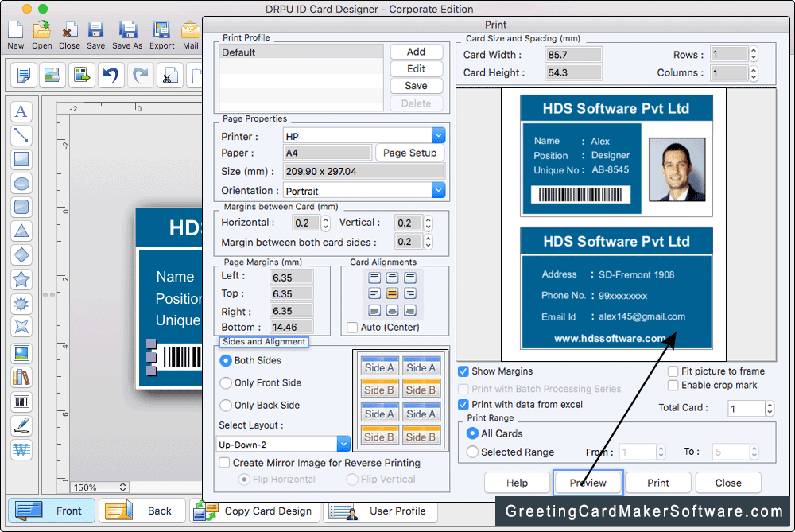The image size is (795, 532).
Task: Select the Text tool (A) icon
Action: pyautogui.click(x=21, y=111)
